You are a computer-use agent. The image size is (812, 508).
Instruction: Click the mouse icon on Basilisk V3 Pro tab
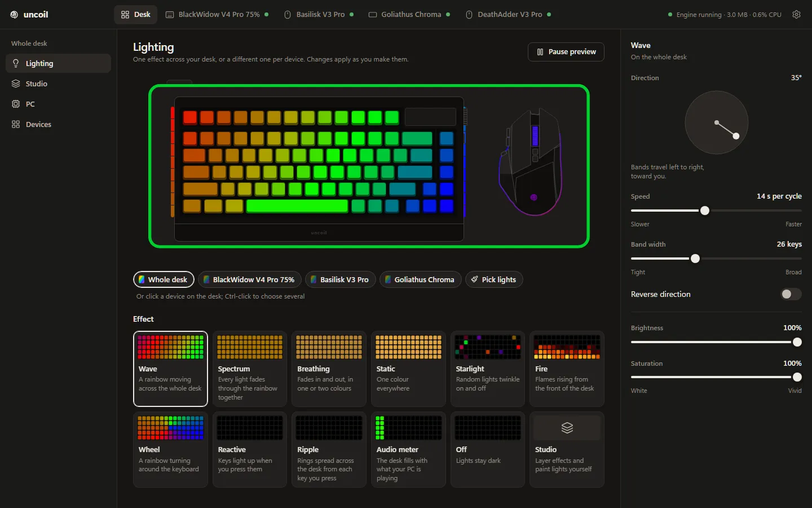[288, 15]
